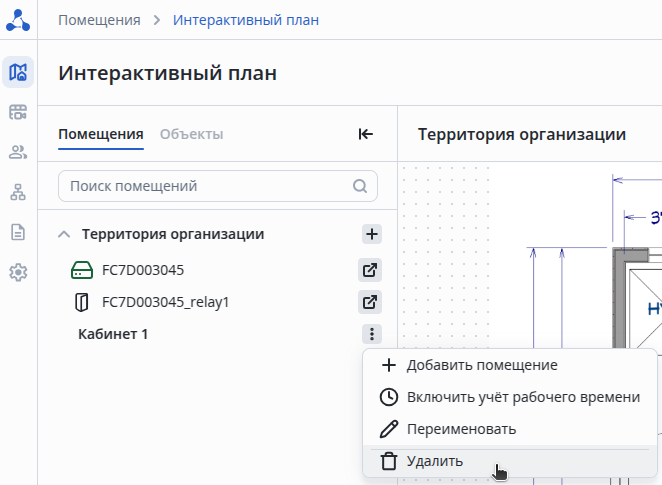Click the Помещения breadcrumb link
662x485 pixels.
click(x=98, y=20)
